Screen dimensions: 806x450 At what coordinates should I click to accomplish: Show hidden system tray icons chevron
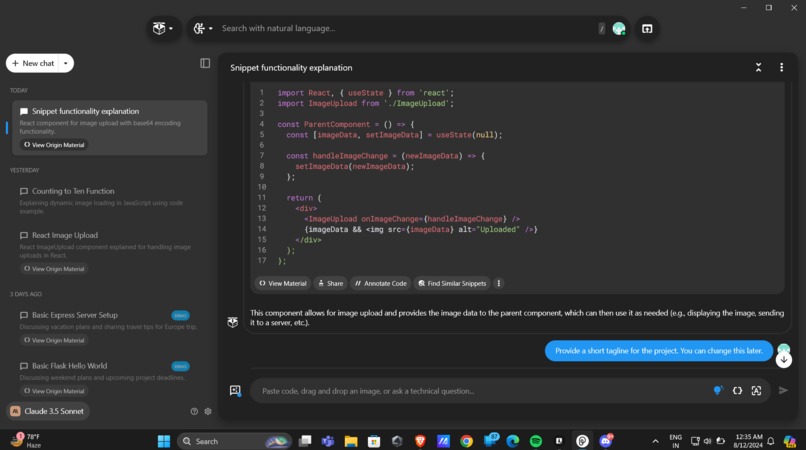[x=655, y=441]
